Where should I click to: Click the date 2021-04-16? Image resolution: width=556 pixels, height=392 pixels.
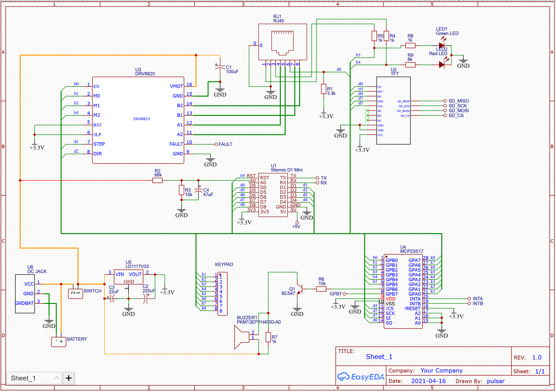point(428,381)
